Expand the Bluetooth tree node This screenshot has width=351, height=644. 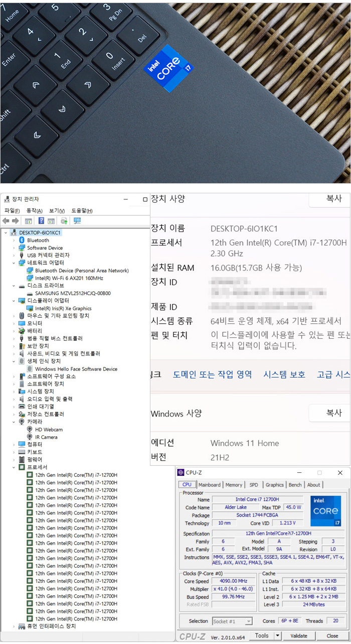coord(14,240)
